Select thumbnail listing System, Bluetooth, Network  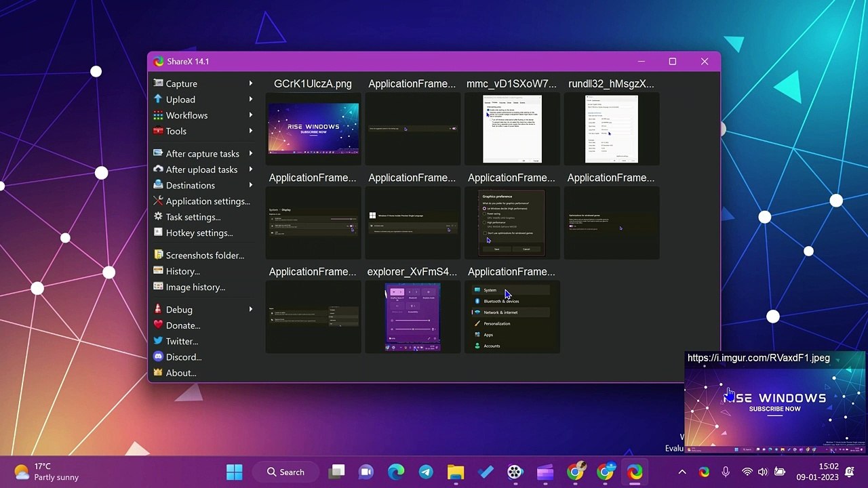click(512, 317)
